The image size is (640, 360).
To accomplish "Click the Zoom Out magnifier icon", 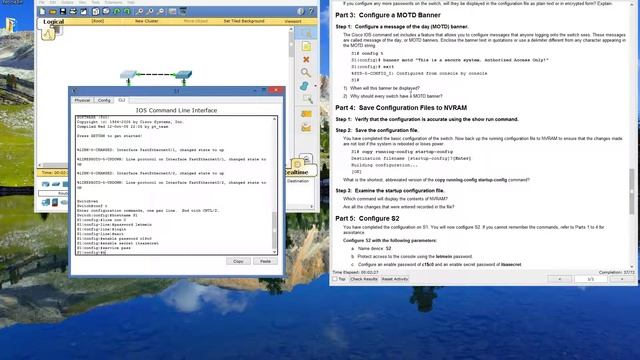I will (161, 11).
